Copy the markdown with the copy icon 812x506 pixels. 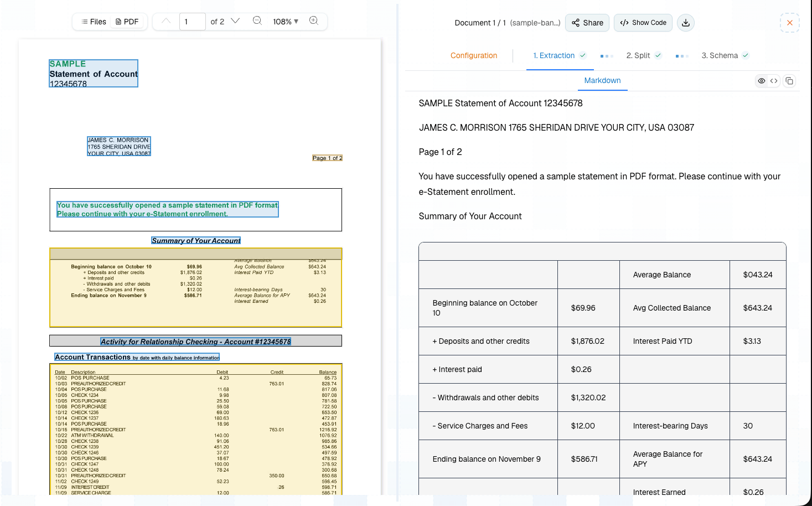(790, 81)
